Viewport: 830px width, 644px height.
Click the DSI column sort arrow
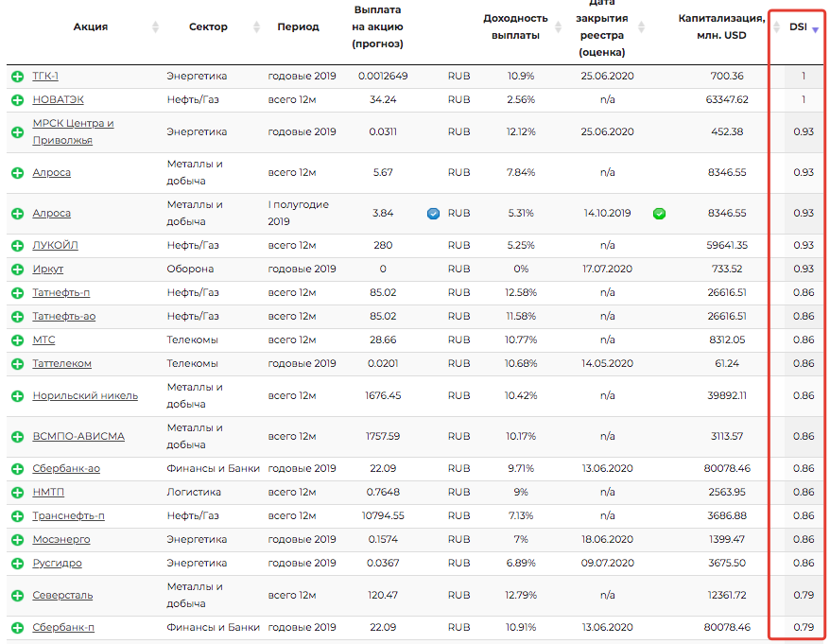[815, 28]
